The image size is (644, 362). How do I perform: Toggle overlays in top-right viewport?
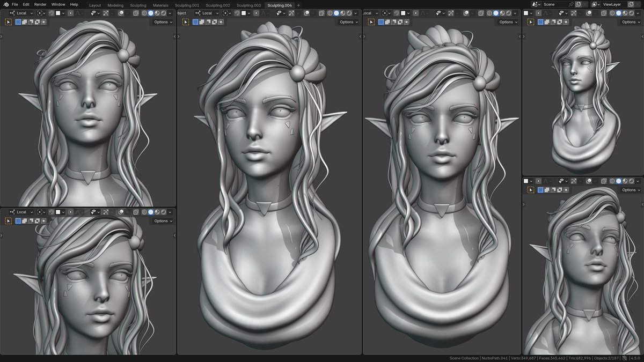[x=589, y=13]
